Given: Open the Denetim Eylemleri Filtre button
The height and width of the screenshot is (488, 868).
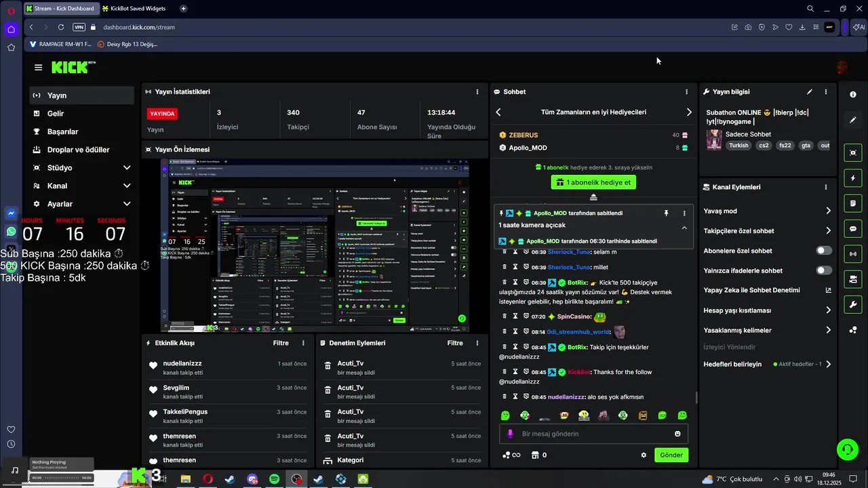Looking at the screenshot, I should pyautogui.click(x=455, y=343).
